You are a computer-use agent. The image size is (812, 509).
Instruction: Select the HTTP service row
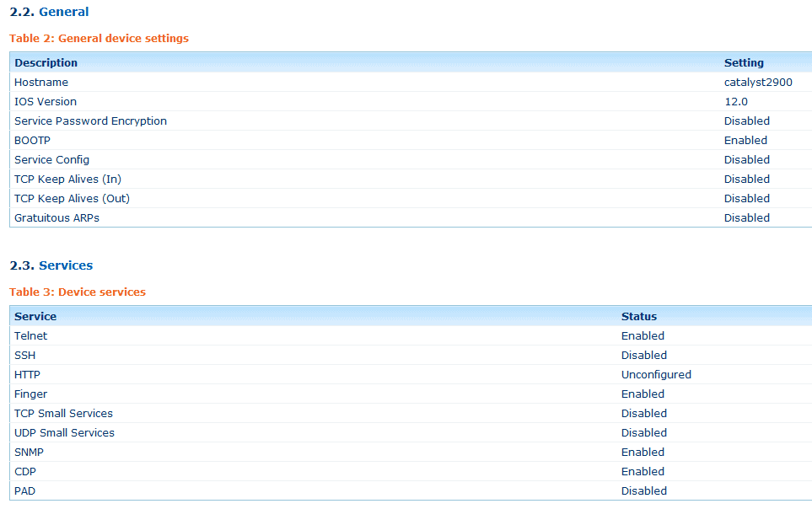coord(411,375)
